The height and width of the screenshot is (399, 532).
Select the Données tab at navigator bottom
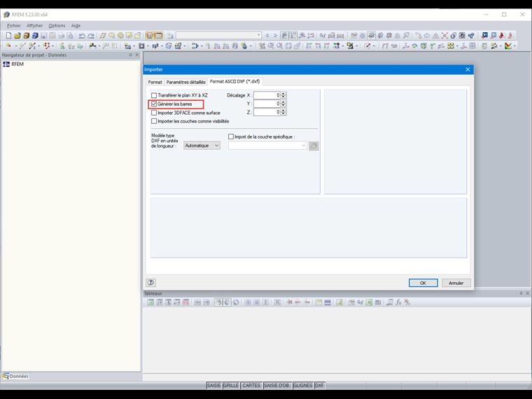(x=15, y=377)
